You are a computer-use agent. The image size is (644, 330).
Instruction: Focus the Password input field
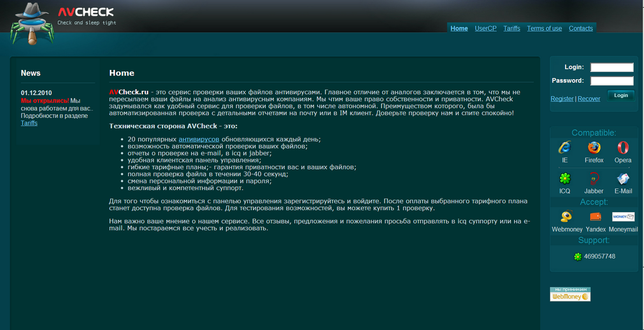coord(612,81)
